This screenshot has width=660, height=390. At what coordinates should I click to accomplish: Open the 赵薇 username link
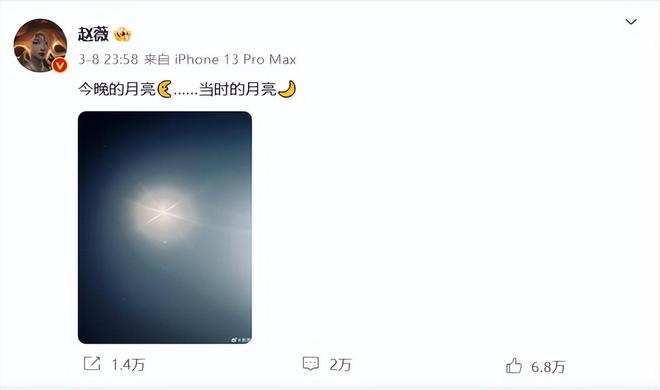[x=93, y=34]
